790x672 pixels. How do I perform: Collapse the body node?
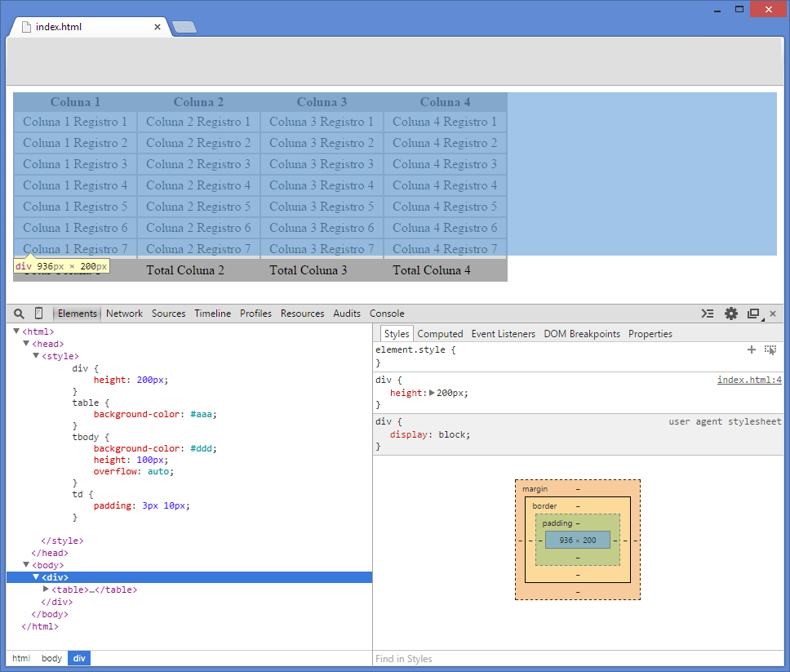click(25, 564)
